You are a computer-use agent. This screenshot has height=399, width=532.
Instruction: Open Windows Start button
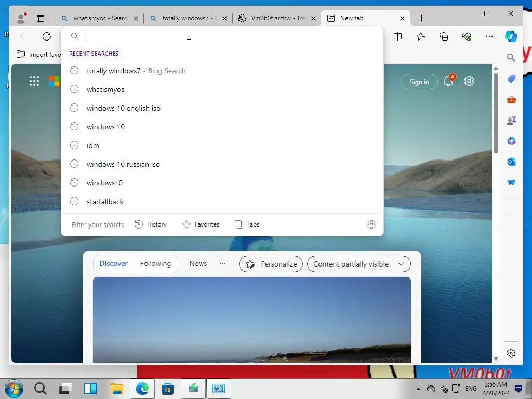[14, 389]
